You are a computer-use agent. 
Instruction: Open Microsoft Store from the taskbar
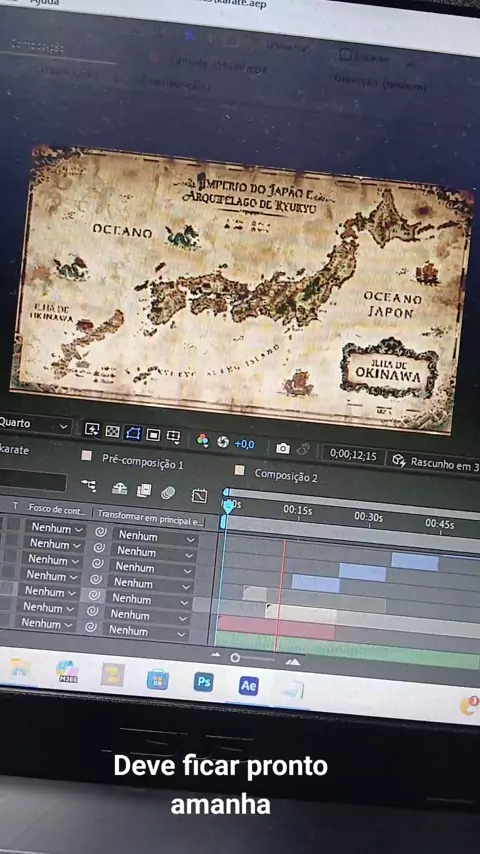[157, 679]
